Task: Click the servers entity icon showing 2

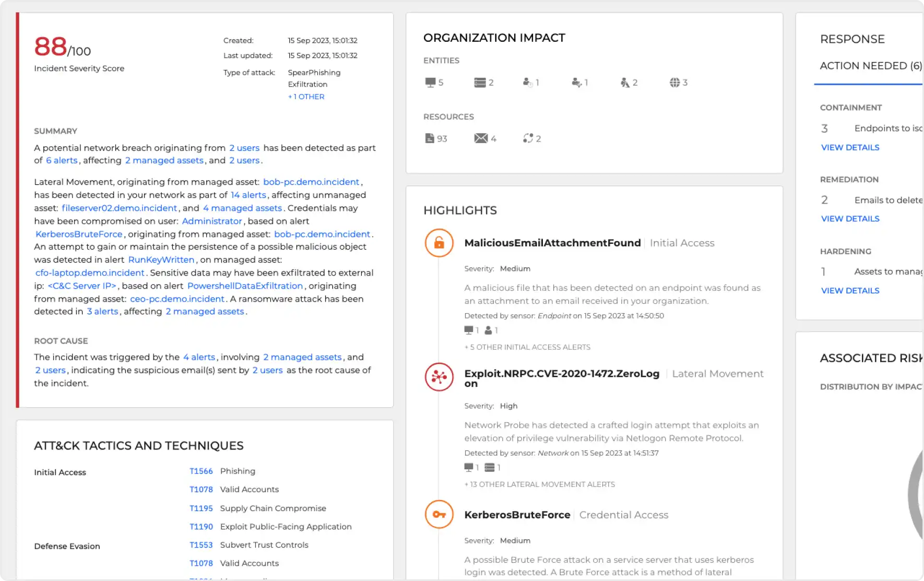Action: (x=480, y=82)
